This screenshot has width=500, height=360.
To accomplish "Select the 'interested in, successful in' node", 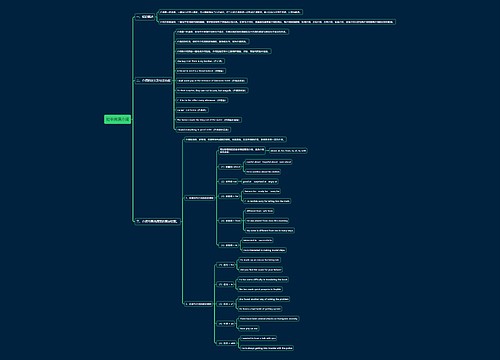I will [x=258, y=240].
